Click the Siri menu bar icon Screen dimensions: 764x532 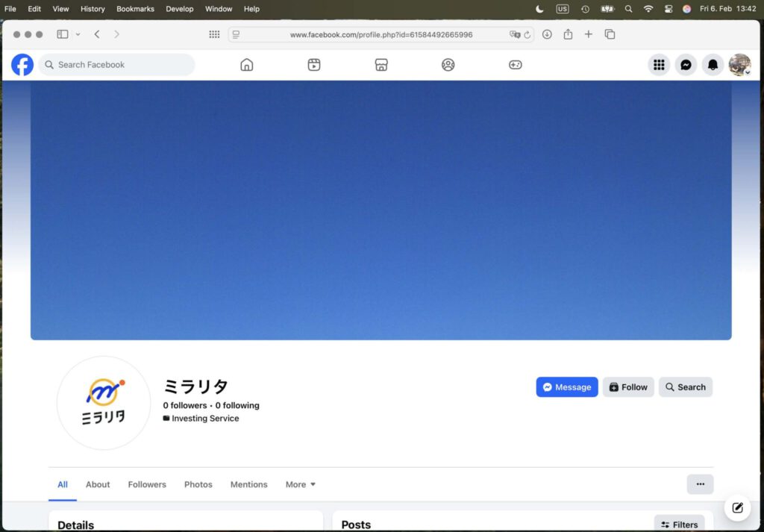click(686, 9)
